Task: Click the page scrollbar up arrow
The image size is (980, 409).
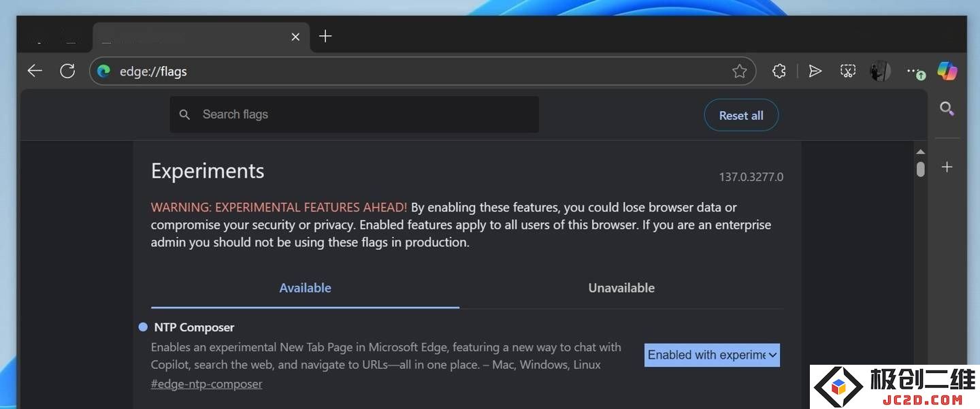Action: coord(921,152)
